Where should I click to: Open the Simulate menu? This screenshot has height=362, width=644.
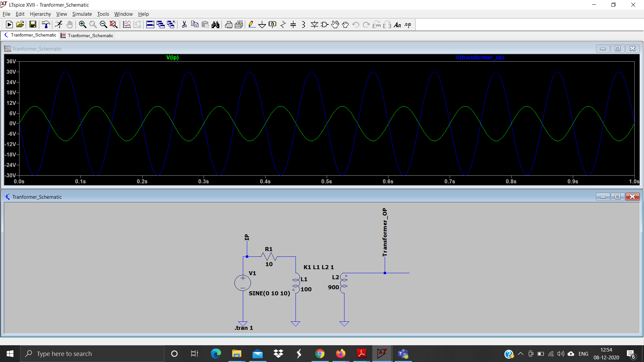click(82, 14)
